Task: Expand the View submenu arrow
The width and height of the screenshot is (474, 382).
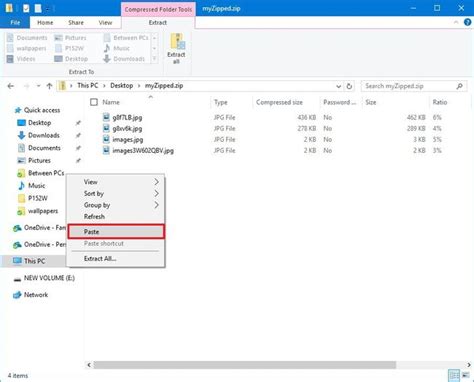Action: pyautogui.click(x=156, y=182)
